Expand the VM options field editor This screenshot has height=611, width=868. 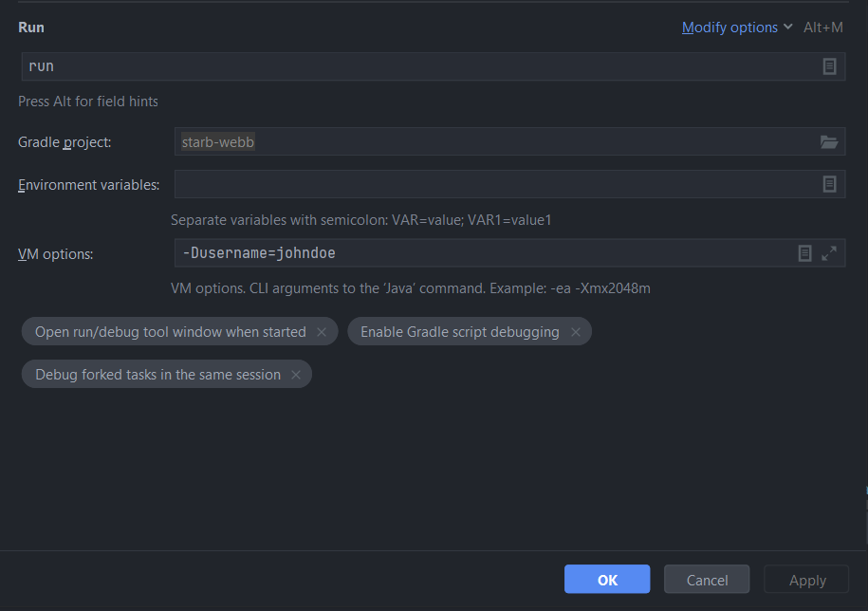(x=829, y=253)
